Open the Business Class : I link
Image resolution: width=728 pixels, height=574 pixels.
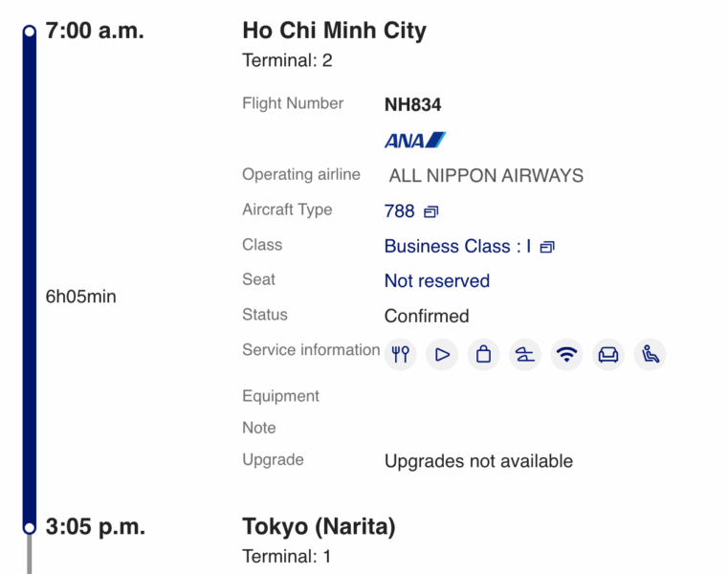tap(457, 246)
